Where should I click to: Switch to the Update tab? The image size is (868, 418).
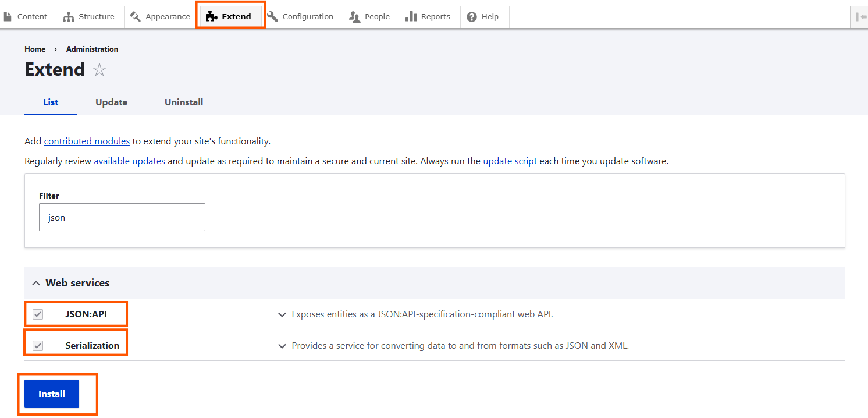click(x=111, y=102)
